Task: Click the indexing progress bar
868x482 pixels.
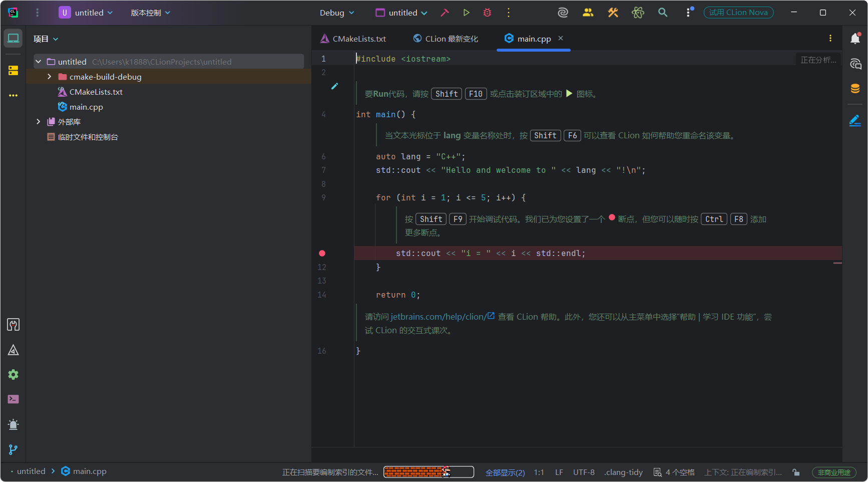Action: (x=428, y=472)
